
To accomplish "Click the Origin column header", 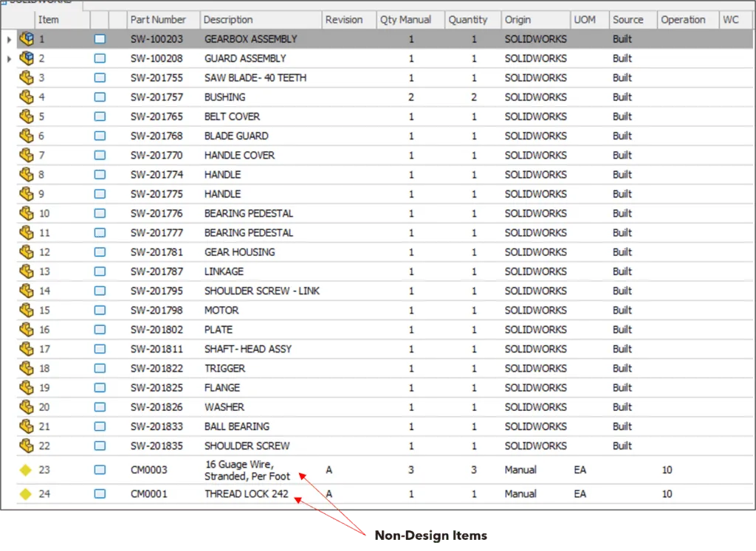I will [x=518, y=20].
